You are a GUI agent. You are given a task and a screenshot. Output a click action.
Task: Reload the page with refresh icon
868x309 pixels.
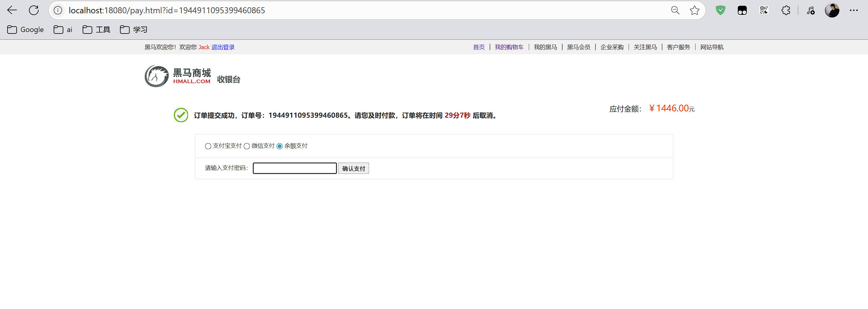[x=34, y=11]
